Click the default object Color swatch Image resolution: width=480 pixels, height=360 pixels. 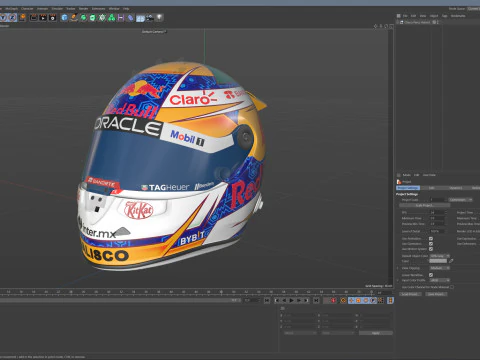click(x=438, y=261)
